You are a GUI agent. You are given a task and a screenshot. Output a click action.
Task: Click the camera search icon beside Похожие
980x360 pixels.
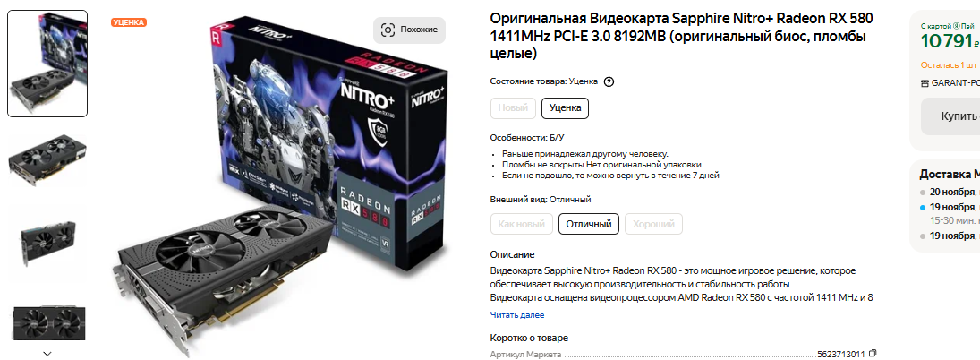pyautogui.click(x=388, y=30)
